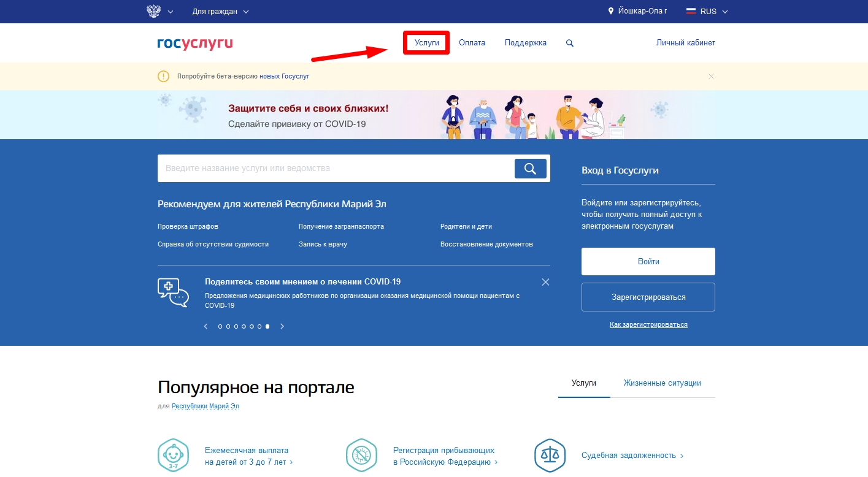Image resolution: width=868 pixels, height=477 pixels.
Task: Switch to the Услуги tab in popular section
Action: [x=584, y=383]
